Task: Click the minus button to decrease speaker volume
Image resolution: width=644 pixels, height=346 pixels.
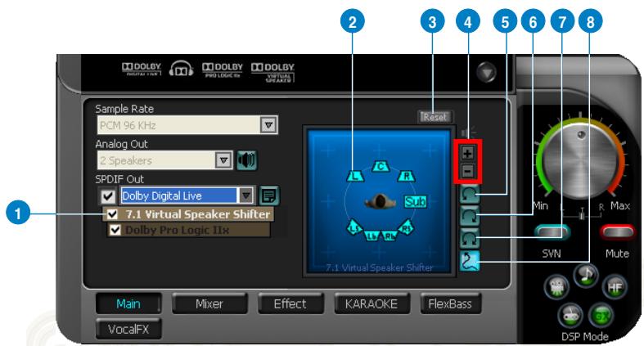Action: [x=467, y=171]
